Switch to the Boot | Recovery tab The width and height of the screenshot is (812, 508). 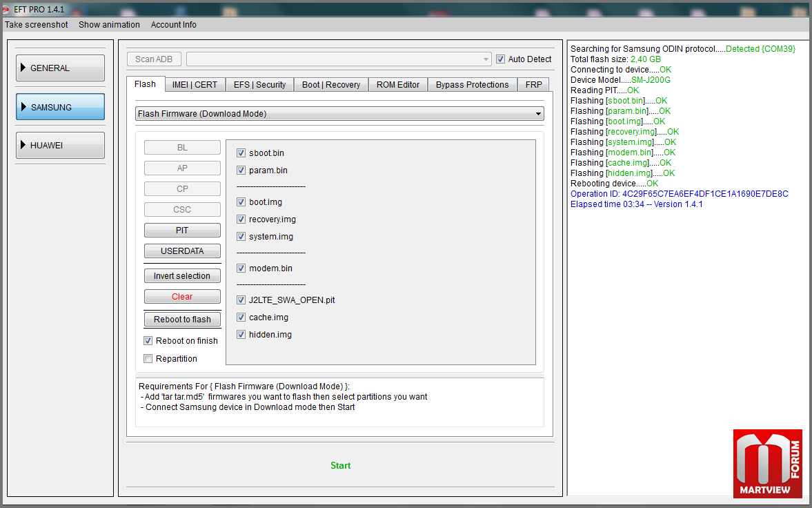click(x=331, y=84)
